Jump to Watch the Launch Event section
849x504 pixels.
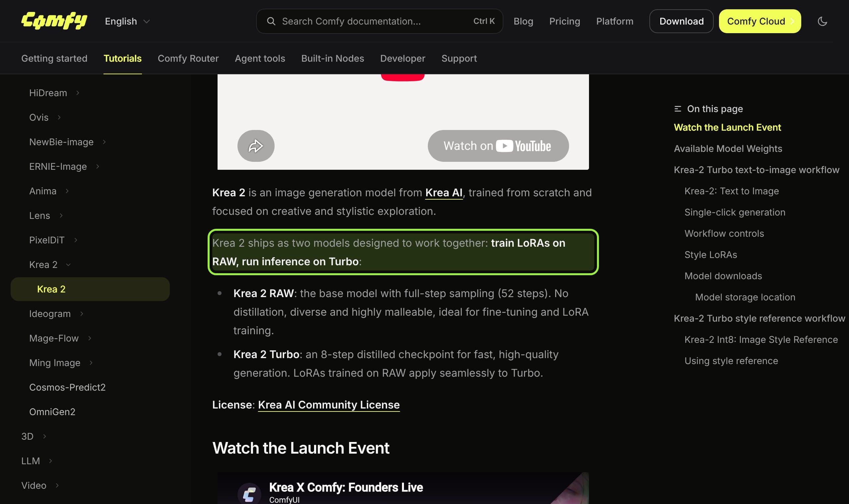[727, 127]
